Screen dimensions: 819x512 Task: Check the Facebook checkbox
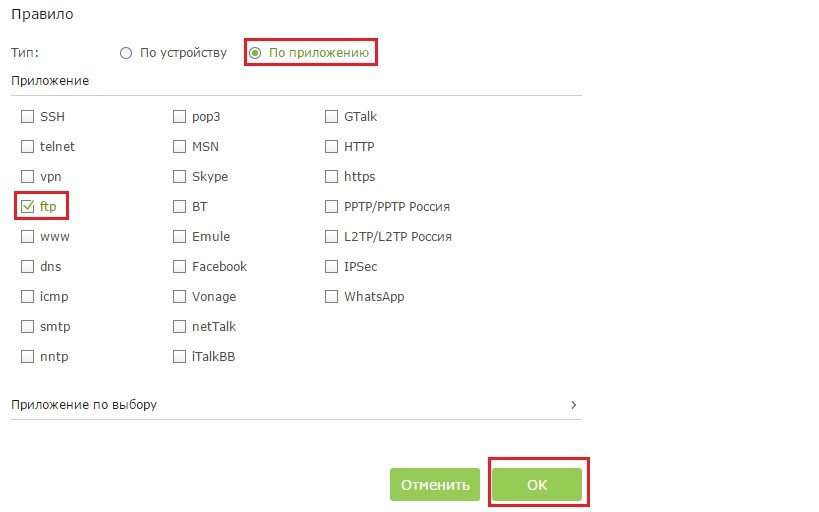pyautogui.click(x=180, y=267)
